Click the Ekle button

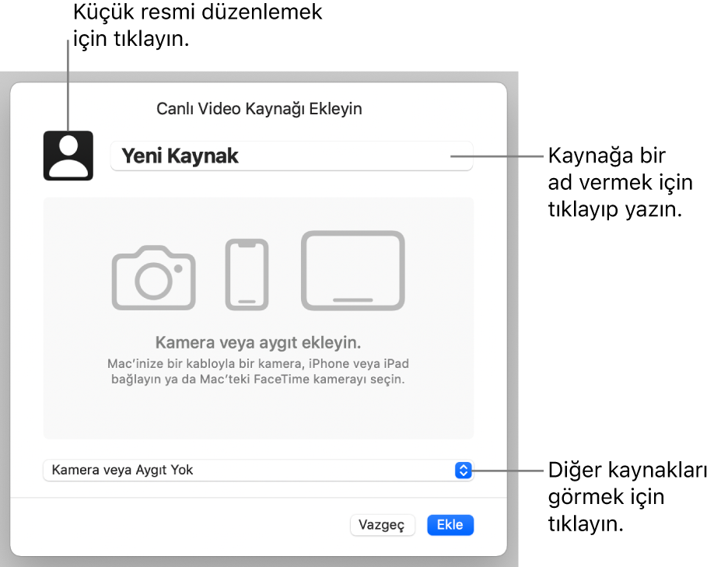click(x=450, y=525)
